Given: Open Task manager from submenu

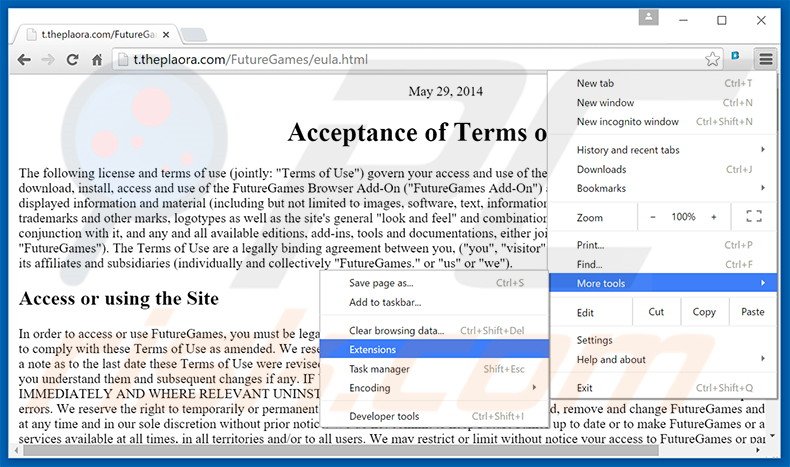Looking at the screenshot, I should (434, 369).
